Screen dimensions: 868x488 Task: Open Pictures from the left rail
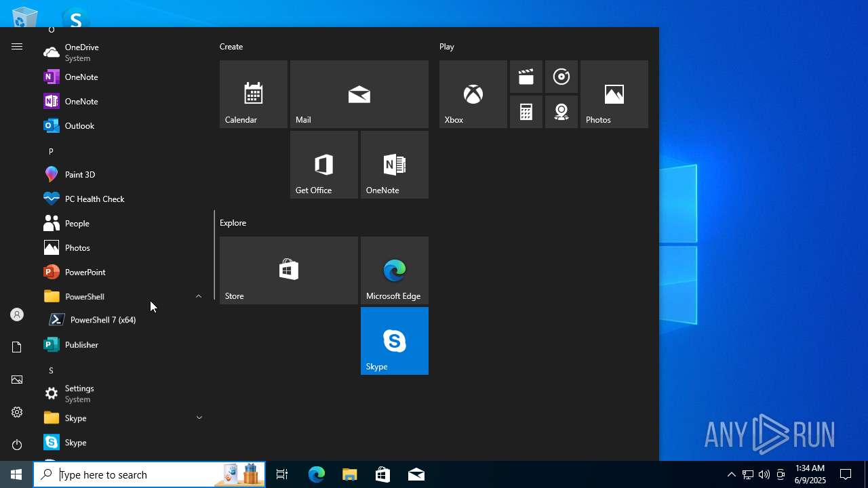click(x=17, y=380)
